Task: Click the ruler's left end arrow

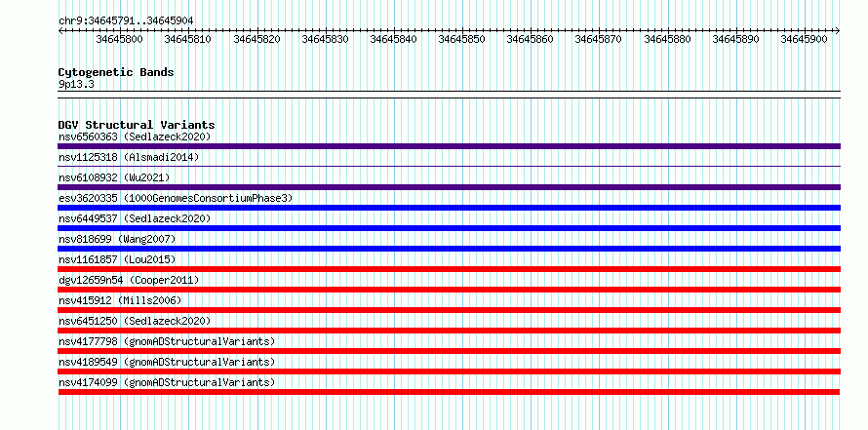Action: coord(60,30)
